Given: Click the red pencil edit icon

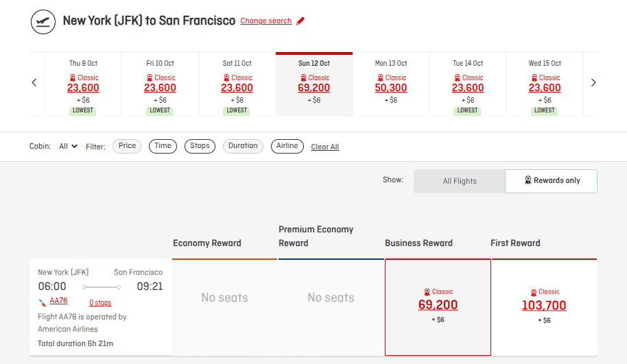Looking at the screenshot, I should click(x=300, y=21).
